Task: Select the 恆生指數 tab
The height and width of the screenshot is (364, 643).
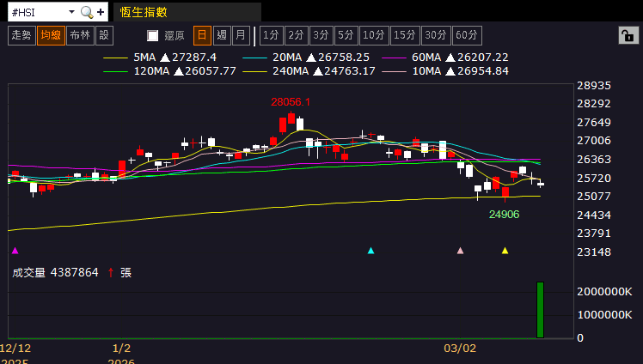Action: [x=187, y=12]
